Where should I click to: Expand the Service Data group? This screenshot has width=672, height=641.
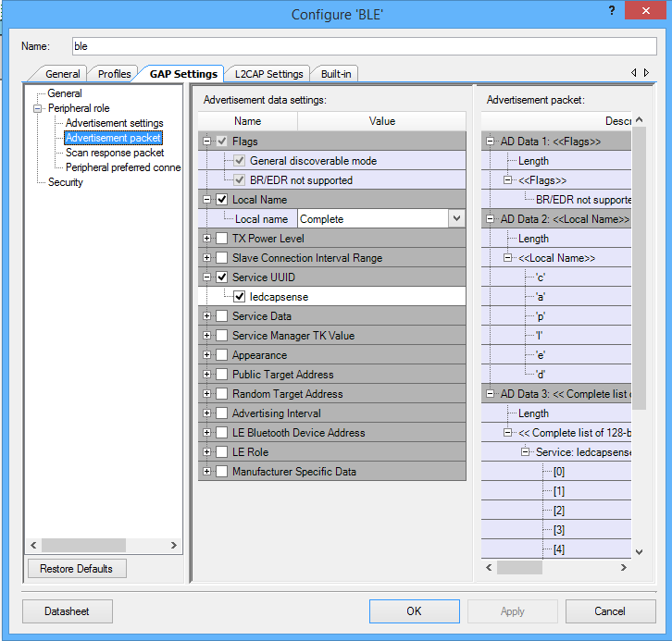tap(206, 316)
